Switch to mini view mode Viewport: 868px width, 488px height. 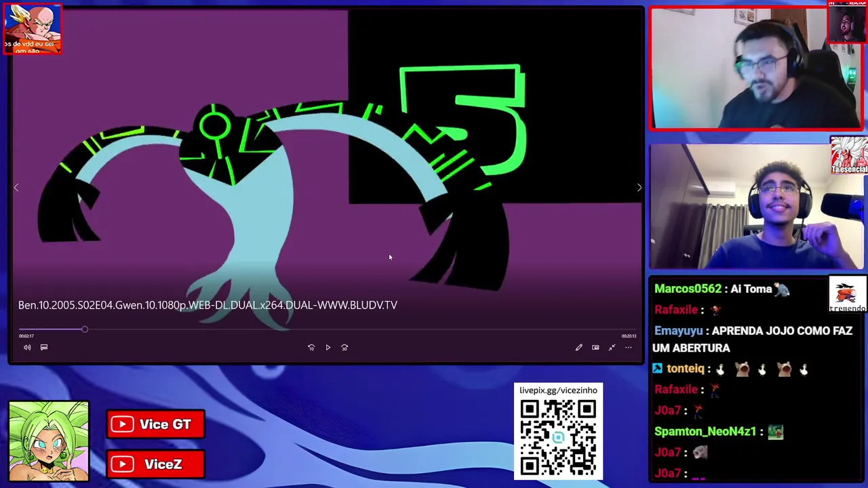pos(595,348)
